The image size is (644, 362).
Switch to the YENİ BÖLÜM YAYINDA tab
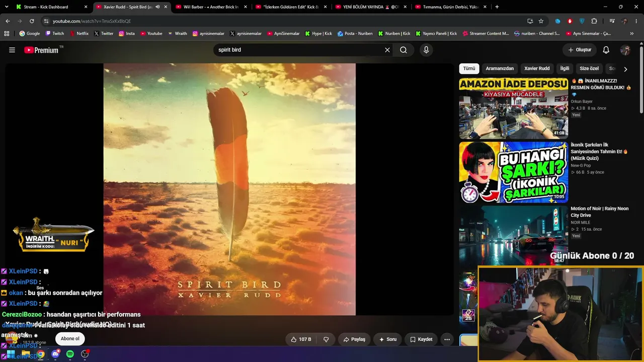coord(371,7)
